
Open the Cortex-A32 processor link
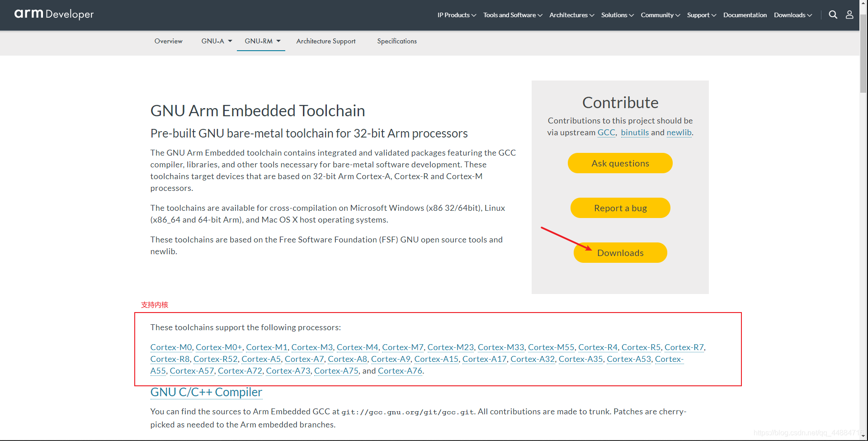tap(533, 359)
